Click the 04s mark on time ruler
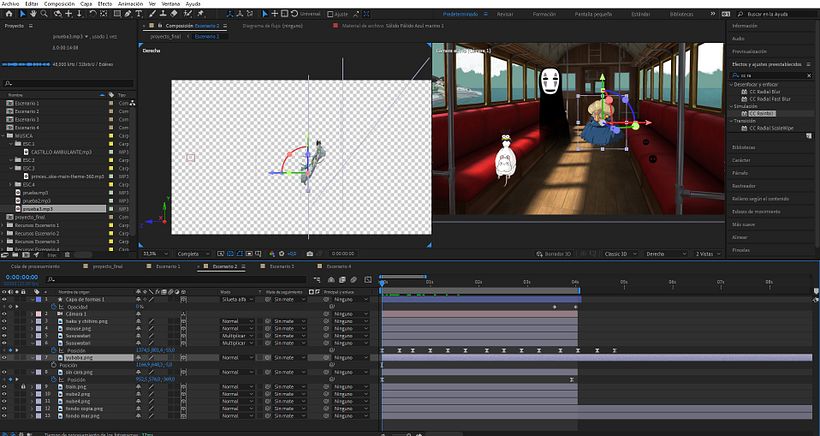 click(x=575, y=282)
